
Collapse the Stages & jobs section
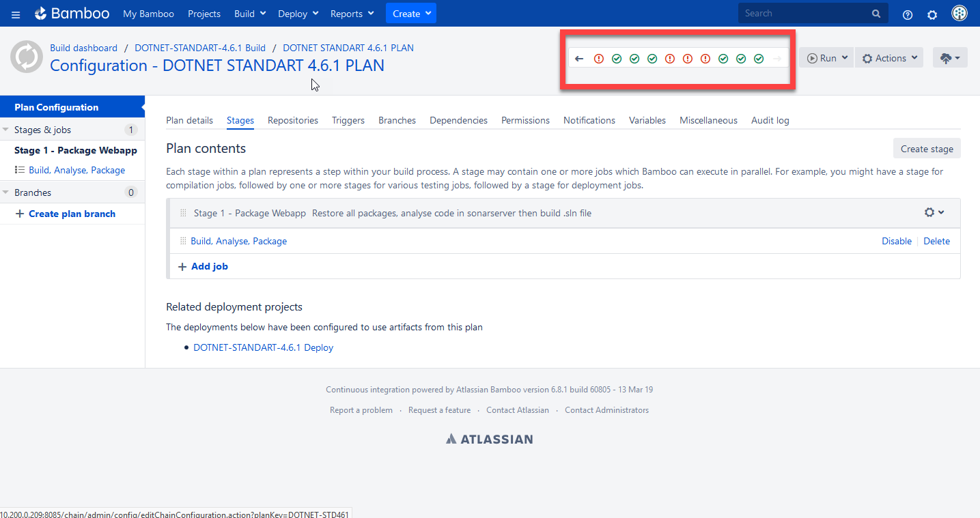point(7,130)
